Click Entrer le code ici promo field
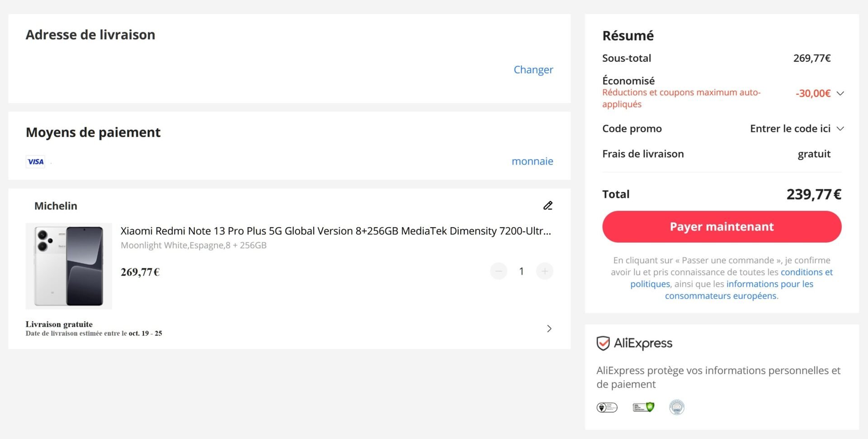868x439 pixels. (790, 129)
